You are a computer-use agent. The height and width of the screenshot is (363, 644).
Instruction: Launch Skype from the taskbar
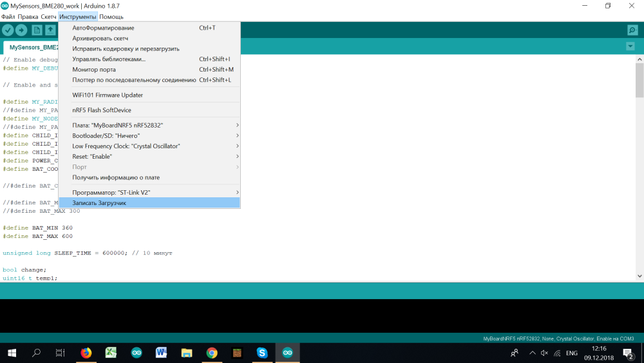(x=262, y=353)
